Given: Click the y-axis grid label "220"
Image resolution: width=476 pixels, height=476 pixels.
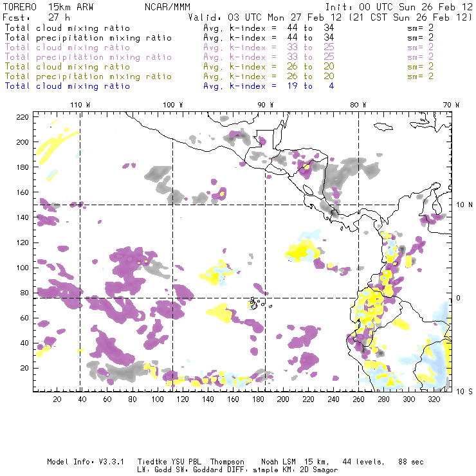Looking at the screenshot, I should 23,117.
